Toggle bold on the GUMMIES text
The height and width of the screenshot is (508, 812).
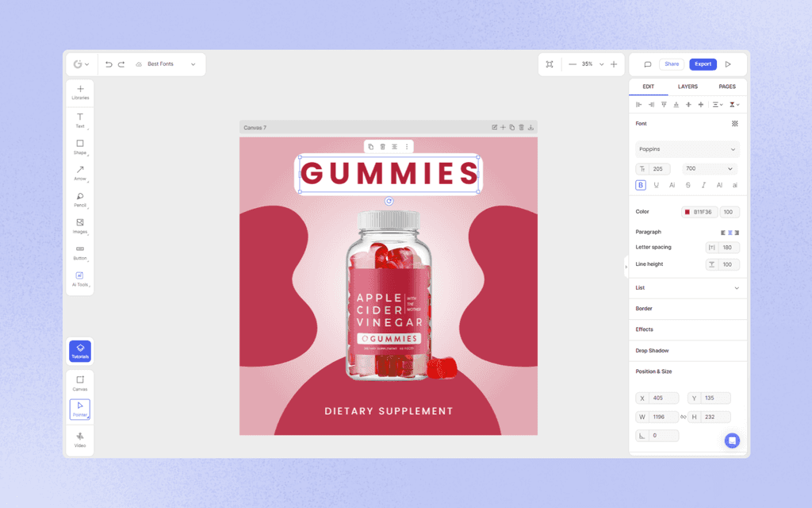tap(641, 184)
